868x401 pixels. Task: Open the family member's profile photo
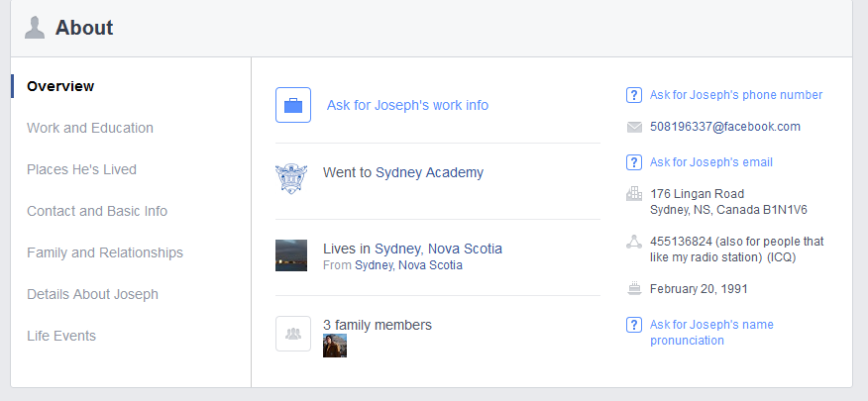(x=334, y=346)
